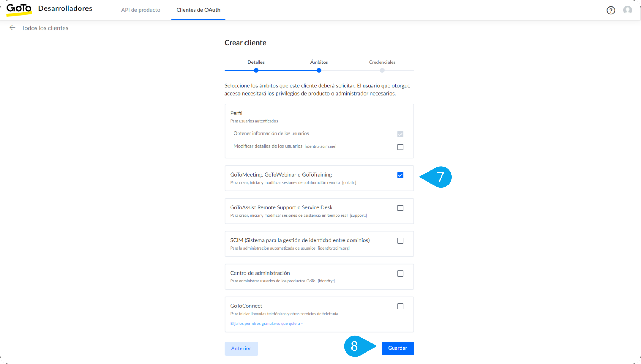The image size is (641, 364).
Task: Click the Centro de administración title
Action: pyautogui.click(x=260, y=273)
